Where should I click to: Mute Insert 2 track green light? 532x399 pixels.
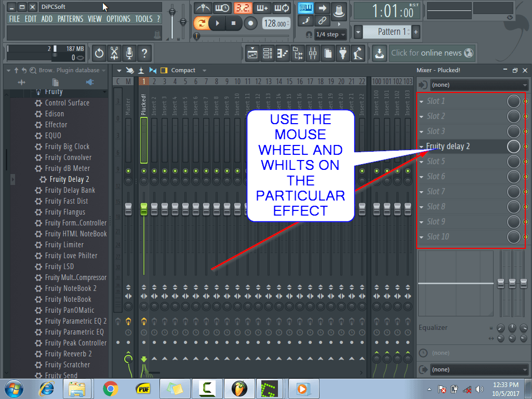pos(154,170)
